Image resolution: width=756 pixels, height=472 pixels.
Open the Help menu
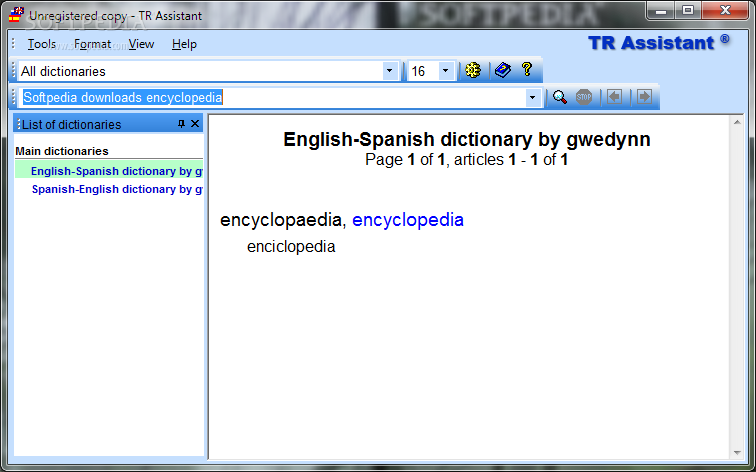[184, 44]
